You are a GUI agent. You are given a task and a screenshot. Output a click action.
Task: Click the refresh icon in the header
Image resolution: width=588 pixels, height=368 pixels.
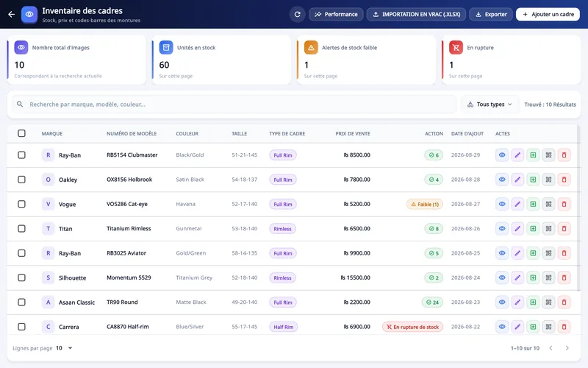[298, 14]
